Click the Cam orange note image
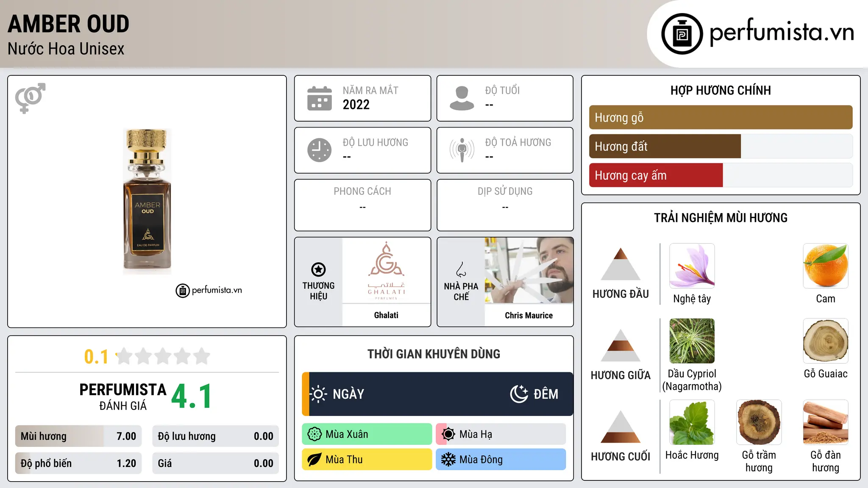 [826, 266]
